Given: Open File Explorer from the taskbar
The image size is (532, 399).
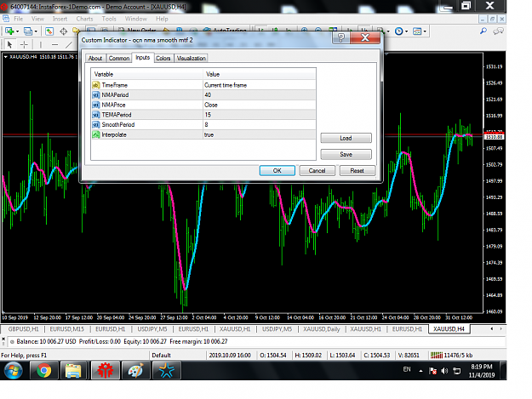Looking at the screenshot, I should (73, 371).
